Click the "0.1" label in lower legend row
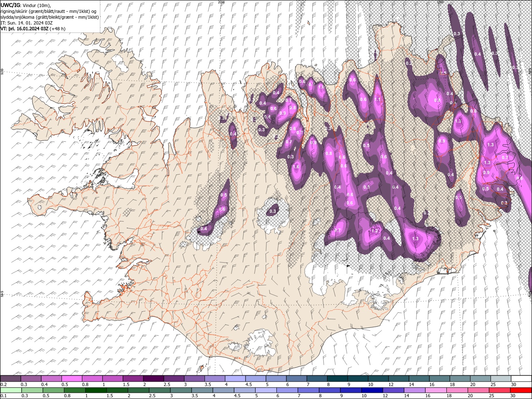 coord(4,396)
